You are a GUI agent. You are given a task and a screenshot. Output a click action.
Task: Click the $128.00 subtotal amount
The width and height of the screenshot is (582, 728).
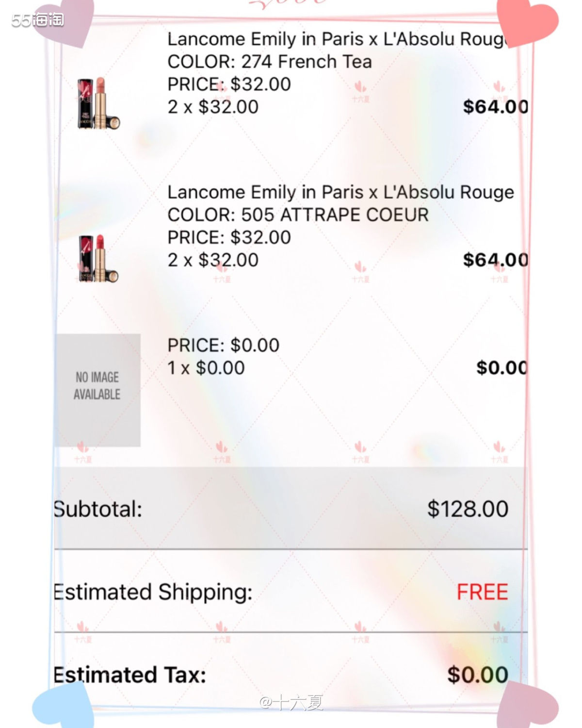468,509
